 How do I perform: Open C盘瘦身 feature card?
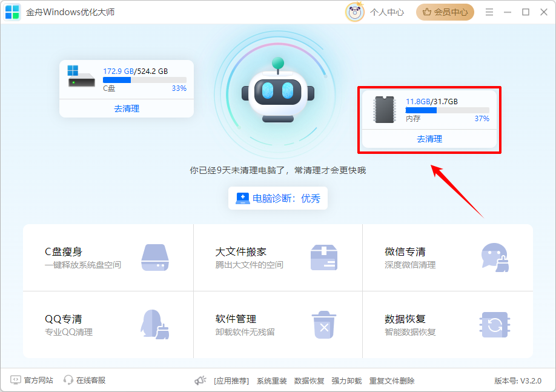pos(108,257)
